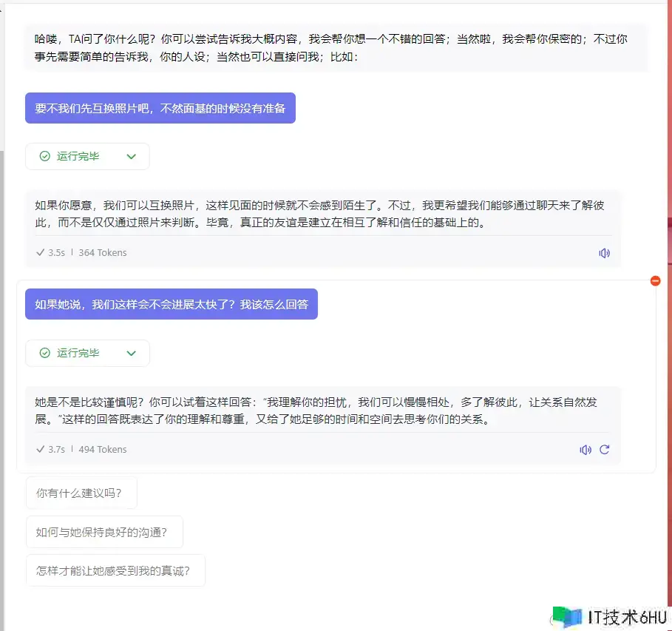
Task: Click the vertical scrollbar on the left edge
Action: (2, 296)
